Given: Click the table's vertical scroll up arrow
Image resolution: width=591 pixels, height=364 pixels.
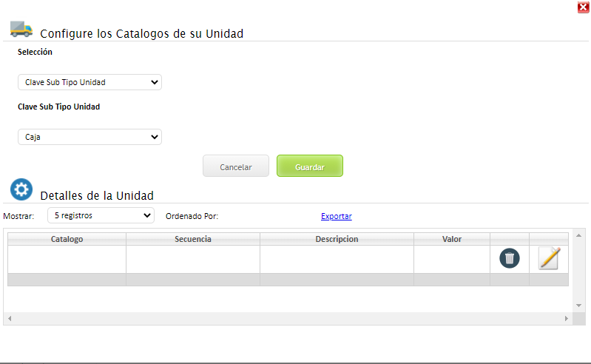Looking at the screenshot, I should (x=579, y=235).
